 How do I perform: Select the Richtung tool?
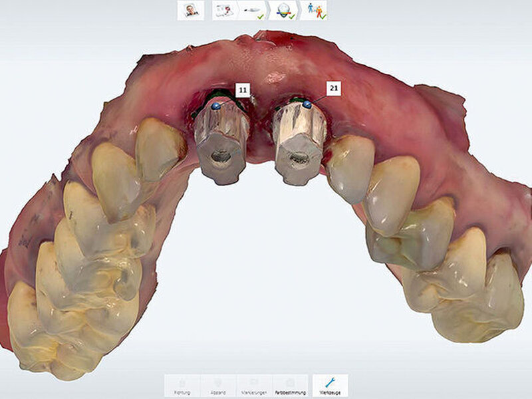(x=182, y=386)
